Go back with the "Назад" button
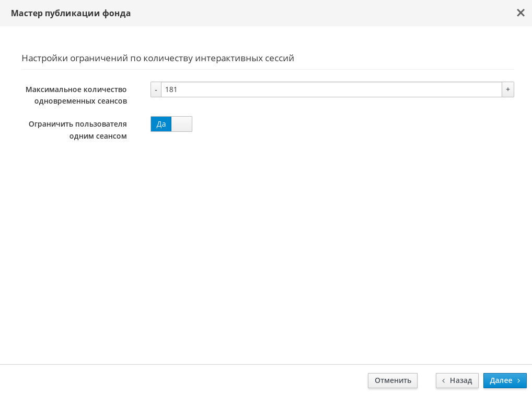 [457, 380]
